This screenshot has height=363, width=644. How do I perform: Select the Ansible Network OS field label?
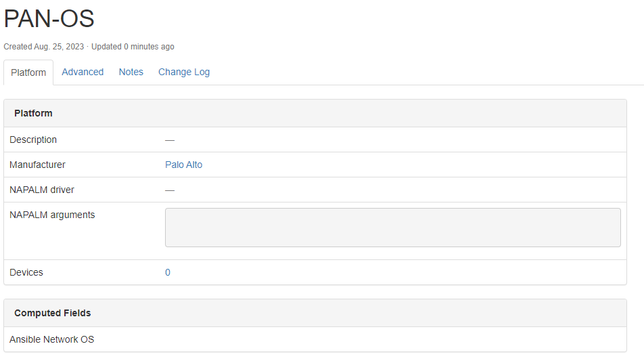point(51,339)
